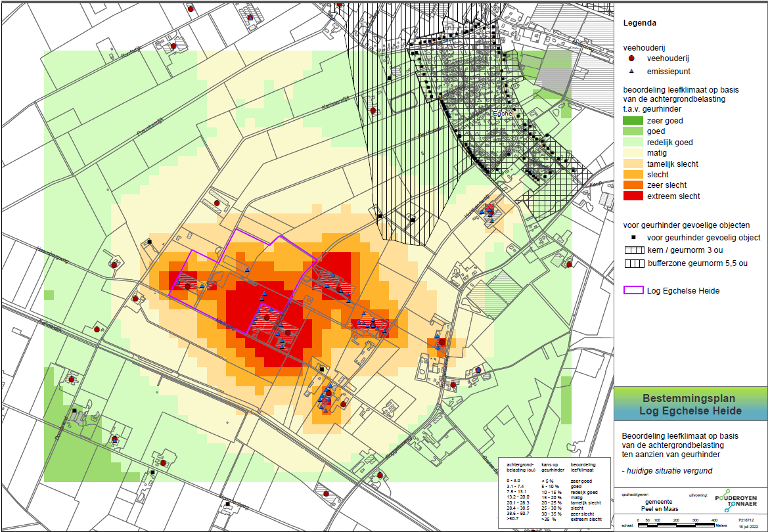This screenshot has width=770, height=532.
Task: Select the 'redelijk goed' light green swatch
Action: (634, 143)
